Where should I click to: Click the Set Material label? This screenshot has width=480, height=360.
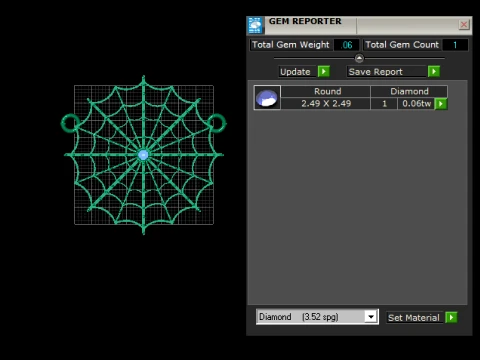click(x=414, y=318)
